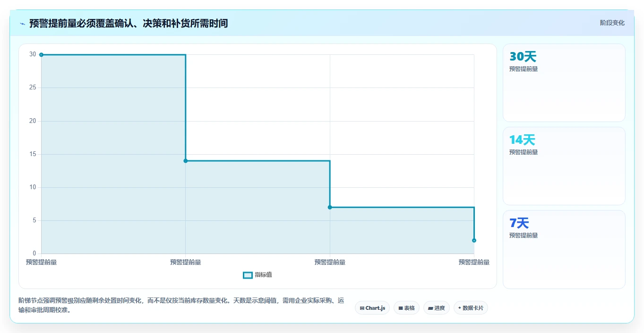
Task: Click the 7天 card value
Action: pyautogui.click(x=519, y=223)
